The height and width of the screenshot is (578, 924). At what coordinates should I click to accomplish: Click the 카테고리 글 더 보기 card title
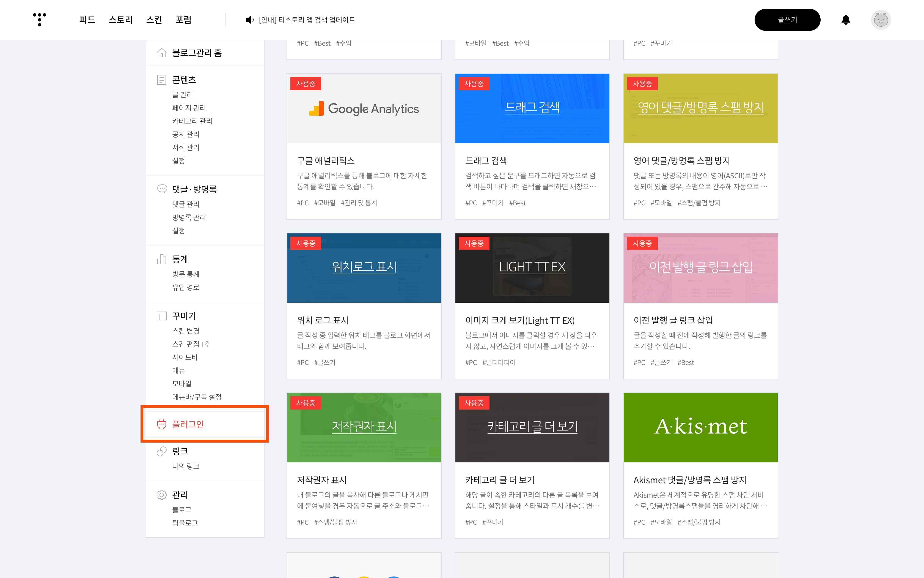click(x=500, y=480)
